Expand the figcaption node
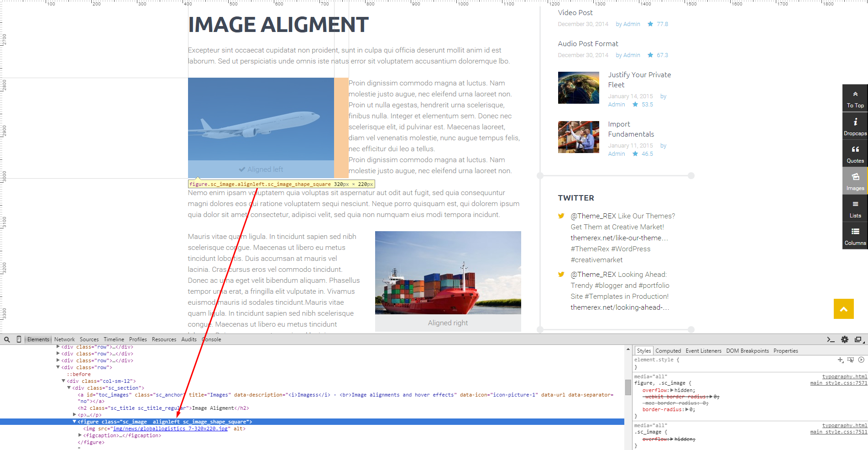 click(80, 435)
